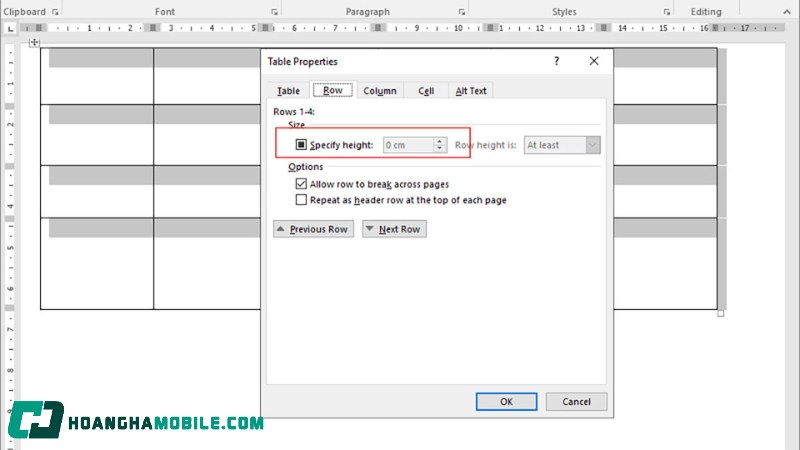Open the Row height is dropdown
The image size is (800, 450).
click(x=593, y=145)
